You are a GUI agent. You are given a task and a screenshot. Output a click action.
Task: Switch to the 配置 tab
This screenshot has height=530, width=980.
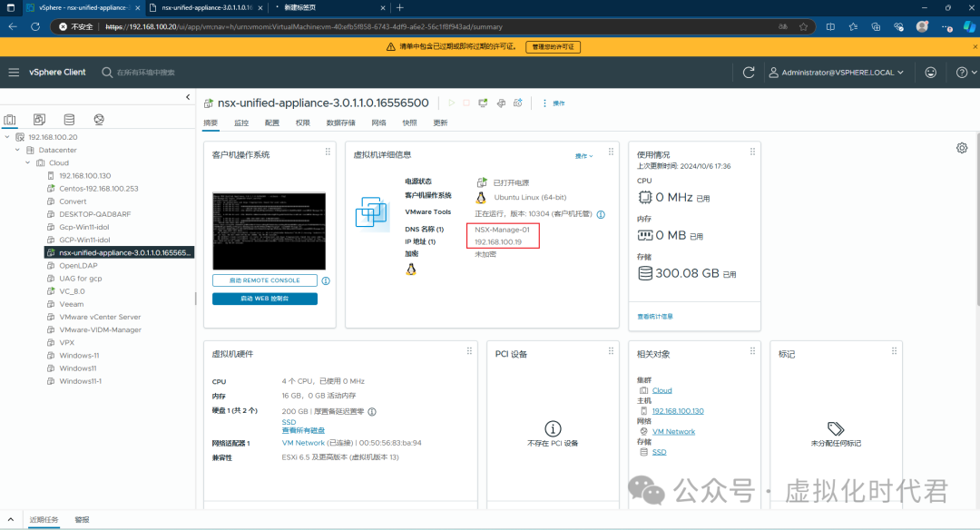[272, 123]
